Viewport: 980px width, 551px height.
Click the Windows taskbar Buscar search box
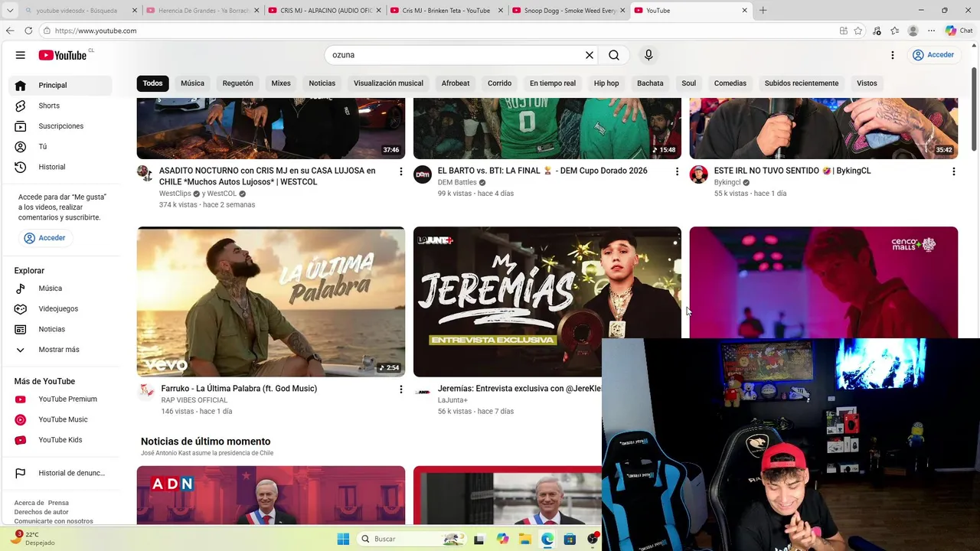pyautogui.click(x=413, y=539)
